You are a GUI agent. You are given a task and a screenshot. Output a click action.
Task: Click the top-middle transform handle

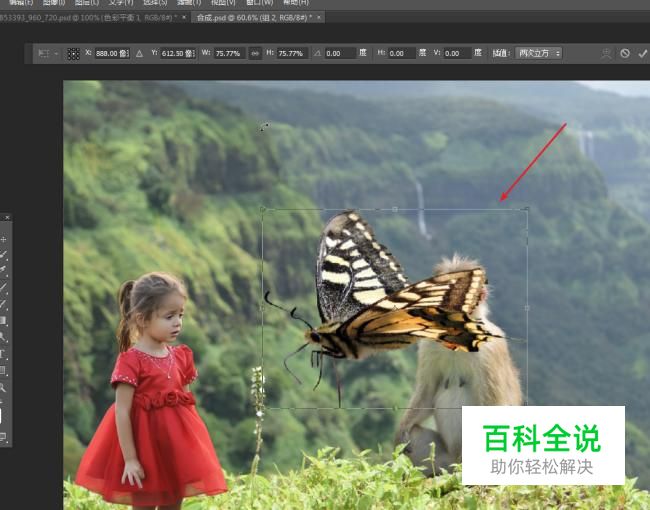click(395, 209)
